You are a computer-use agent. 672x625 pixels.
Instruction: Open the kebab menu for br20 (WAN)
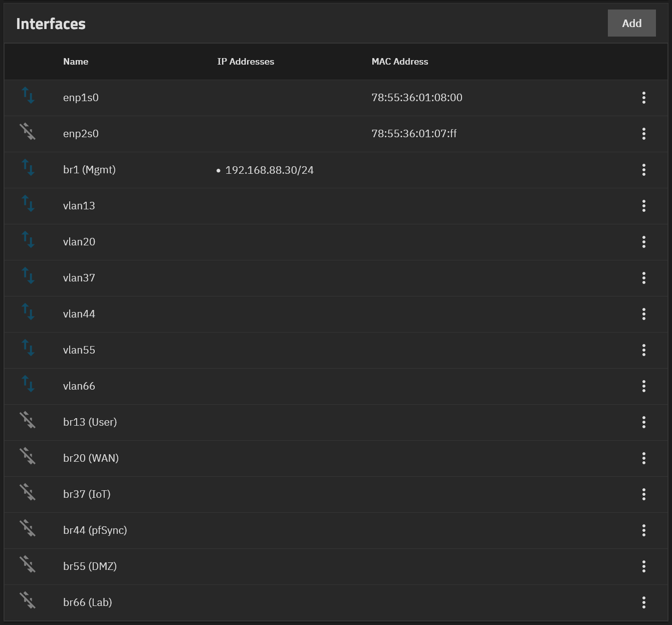pos(643,458)
